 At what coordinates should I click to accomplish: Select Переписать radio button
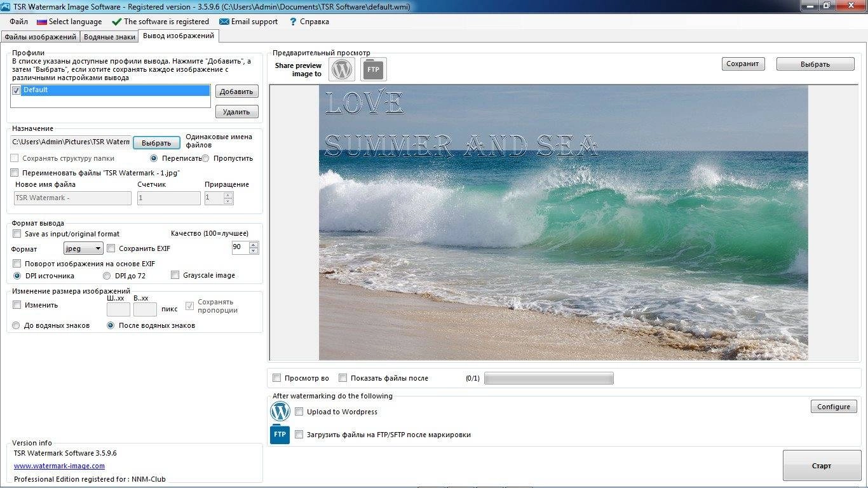click(154, 158)
